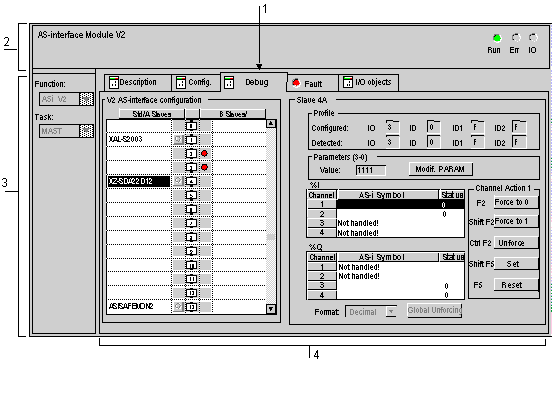
Task: Click the Modif. PARAM button
Action: (440, 169)
